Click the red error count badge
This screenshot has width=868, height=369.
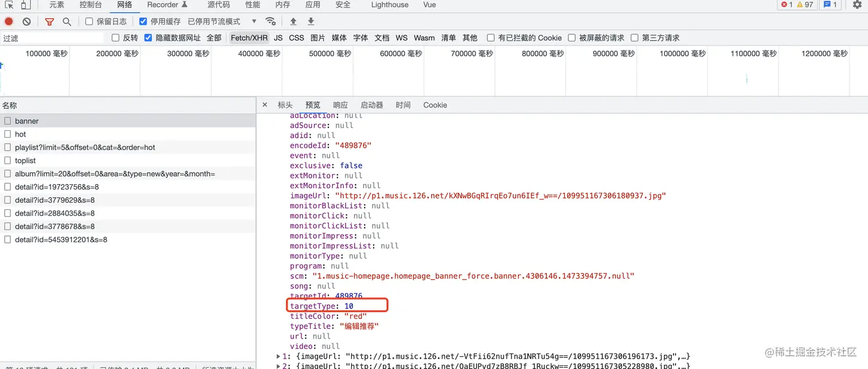(786, 5)
